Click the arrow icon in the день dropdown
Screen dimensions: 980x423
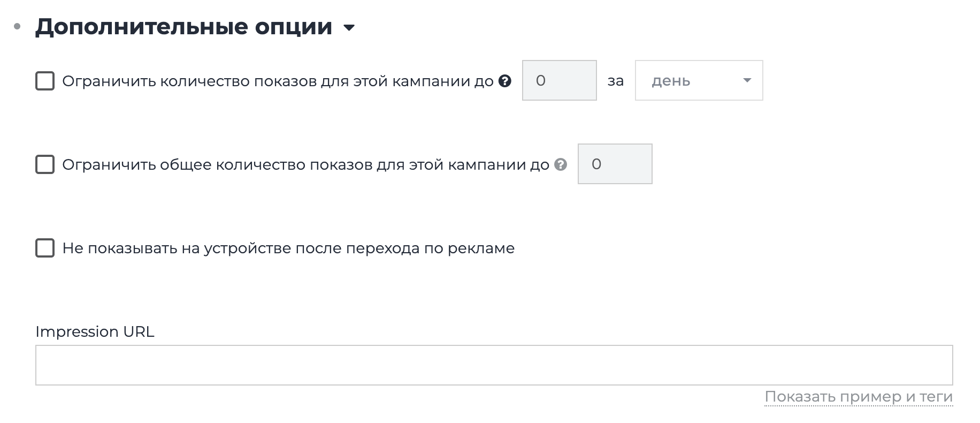coord(747,80)
